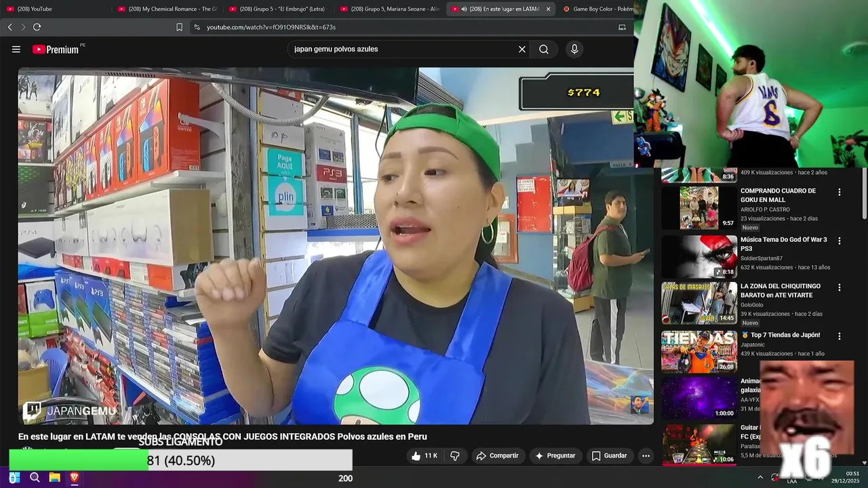Image resolution: width=868 pixels, height=488 pixels.
Task: Bookmark this page in Brave
Action: click(179, 27)
